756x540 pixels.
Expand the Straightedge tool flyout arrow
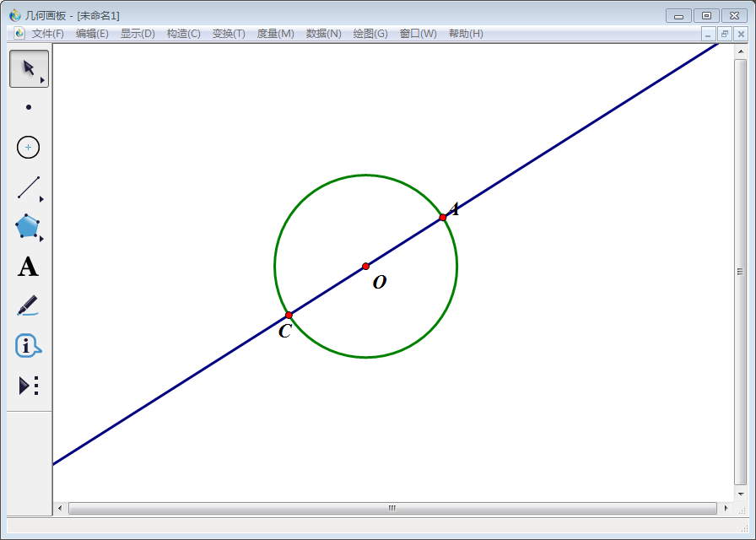click(x=41, y=200)
